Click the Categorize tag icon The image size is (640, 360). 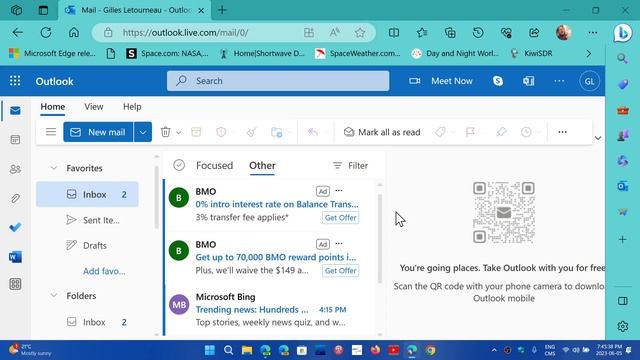(440, 132)
